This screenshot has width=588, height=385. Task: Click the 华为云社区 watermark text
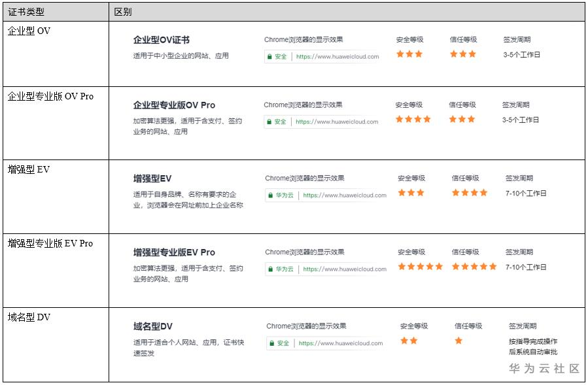click(544, 369)
